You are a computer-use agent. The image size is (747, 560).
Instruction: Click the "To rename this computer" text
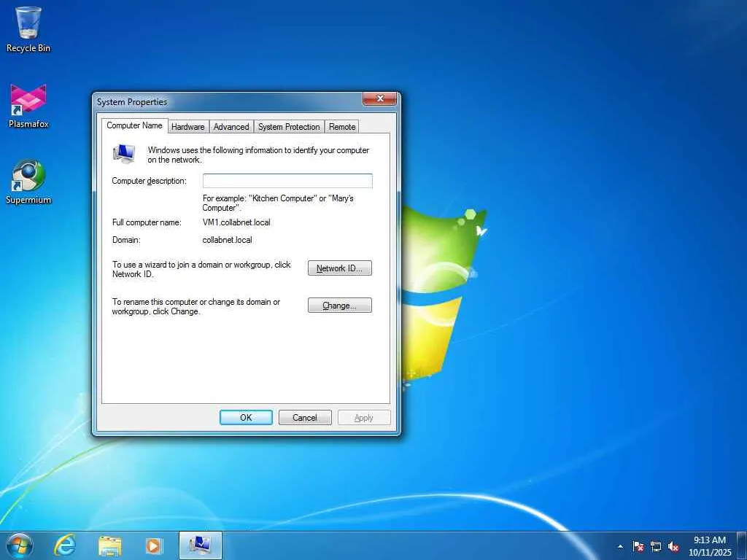click(x=196, y=306)
